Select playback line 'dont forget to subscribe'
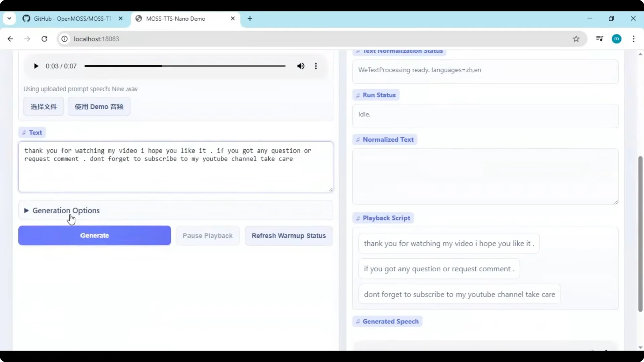 [460, 294]
